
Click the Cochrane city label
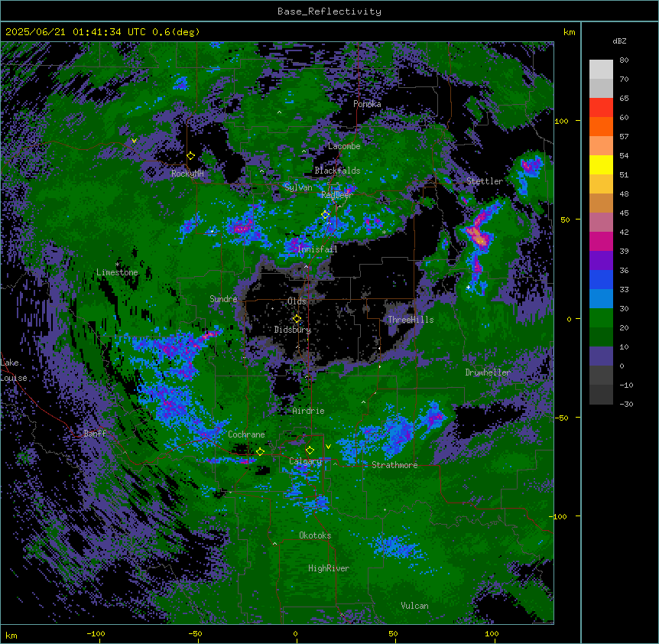click(x=246, y=434)
